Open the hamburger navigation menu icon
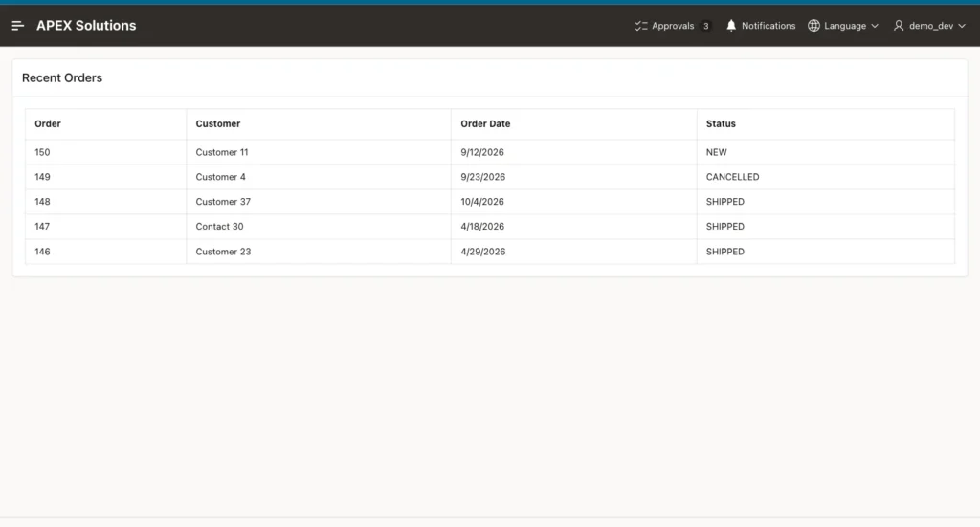Screen dimensions: 980x527 17,26
